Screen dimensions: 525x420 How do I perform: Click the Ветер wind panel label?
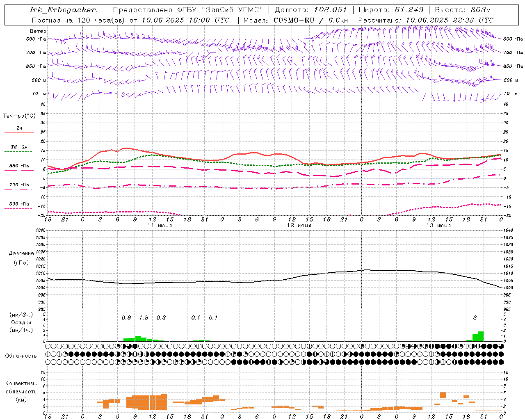[x=38, y=31]
